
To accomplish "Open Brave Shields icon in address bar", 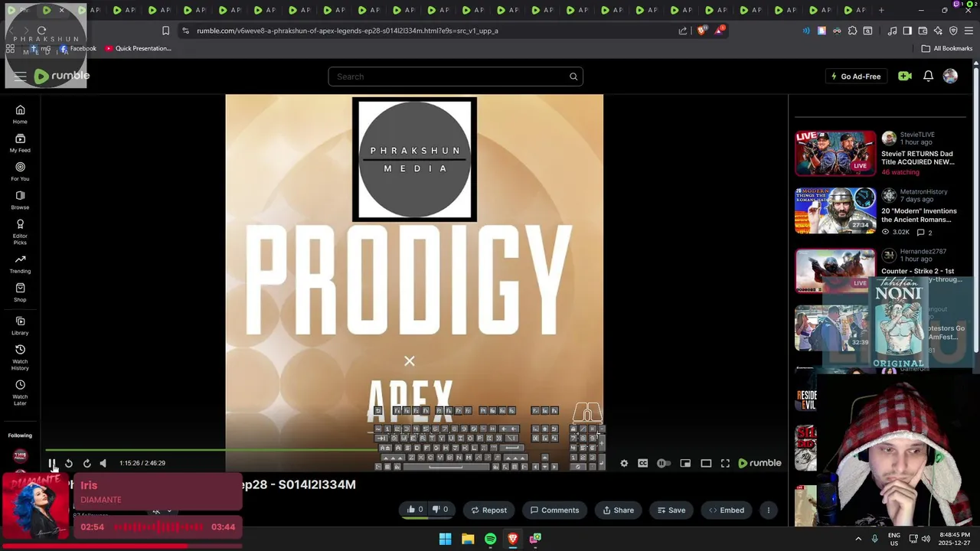I will (x=702, y=31).
